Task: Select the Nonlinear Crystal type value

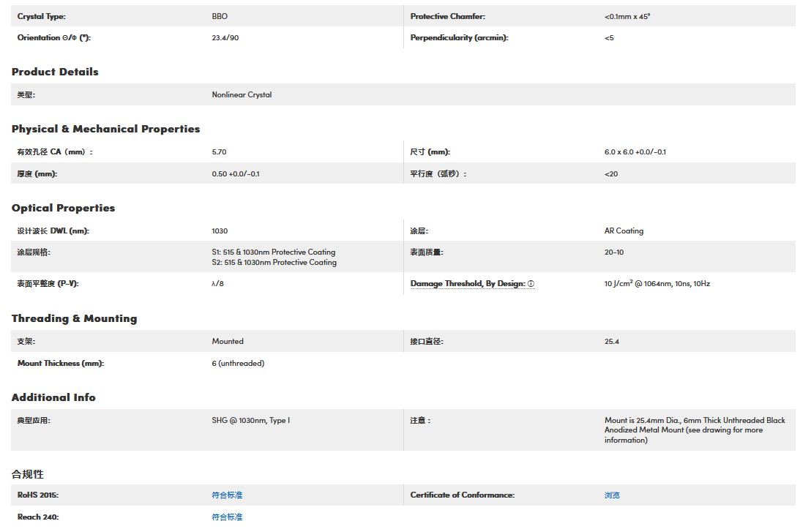Action: [242, 95]
